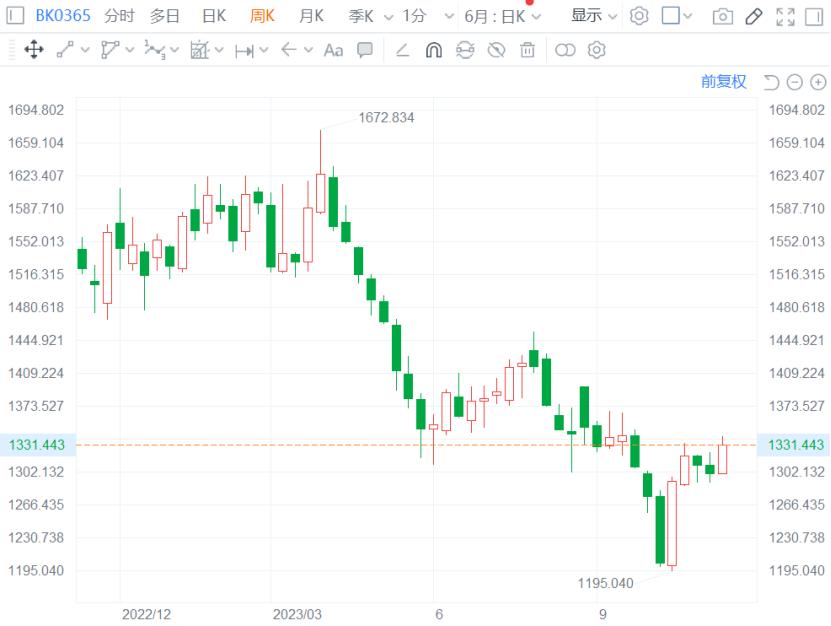Click the 前复权 adjustment link
The height and width of the screenshot is (626, 831).
[x=723, y=82]
